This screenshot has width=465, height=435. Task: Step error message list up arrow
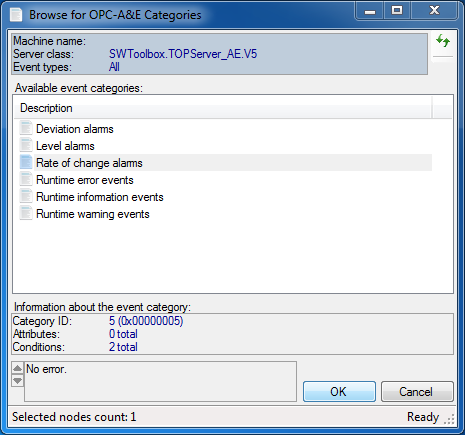click(x=17, y=368)
